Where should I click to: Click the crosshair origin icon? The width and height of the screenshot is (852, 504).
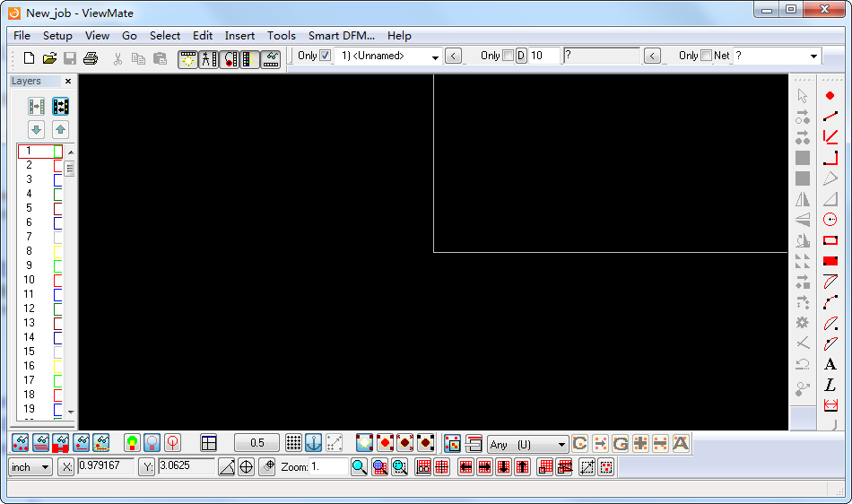246,467
